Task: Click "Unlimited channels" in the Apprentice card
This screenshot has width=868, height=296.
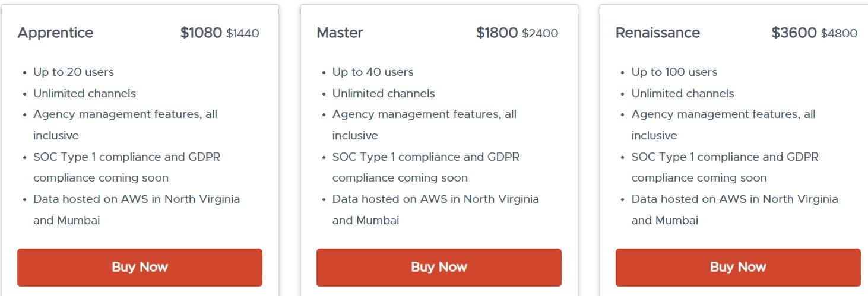Action: [x=84, y=94]
